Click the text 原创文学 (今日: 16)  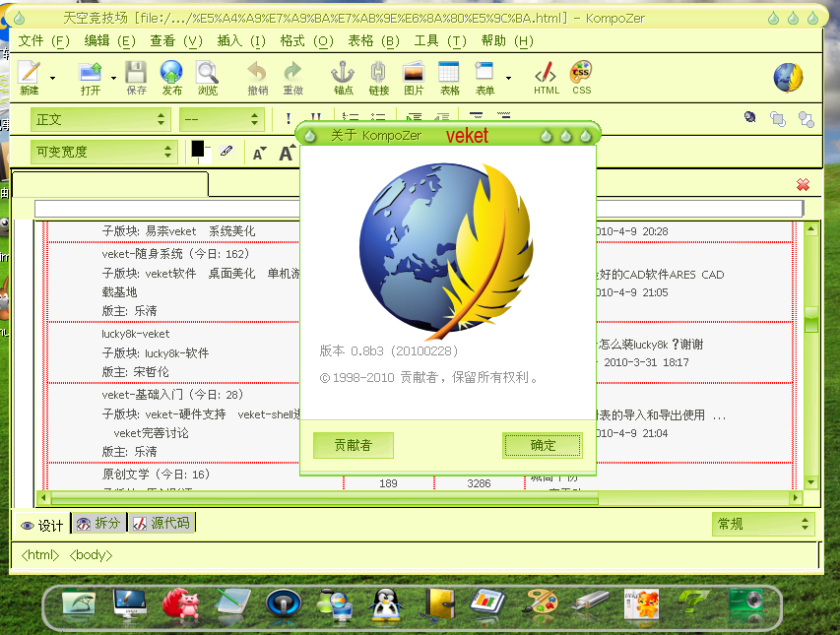tap(156, 475)
